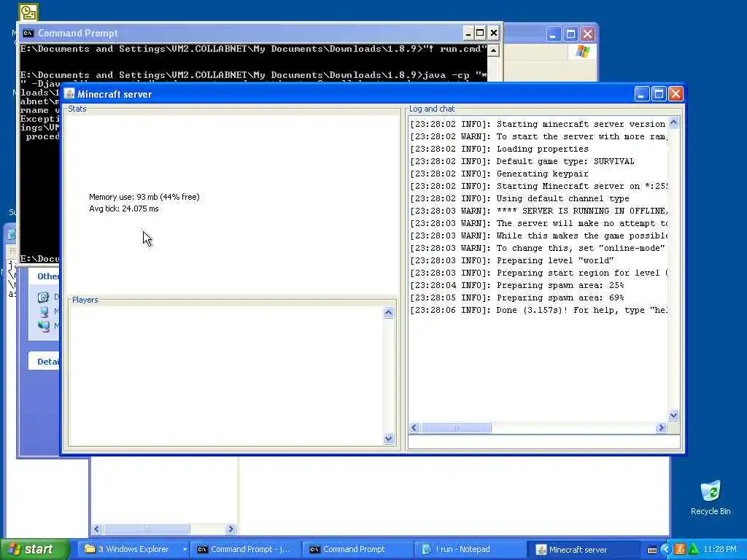Click the left arrow of log horizontal scrollbar
The width and height of the screenshot is (747, 560).
click(414, 427)
